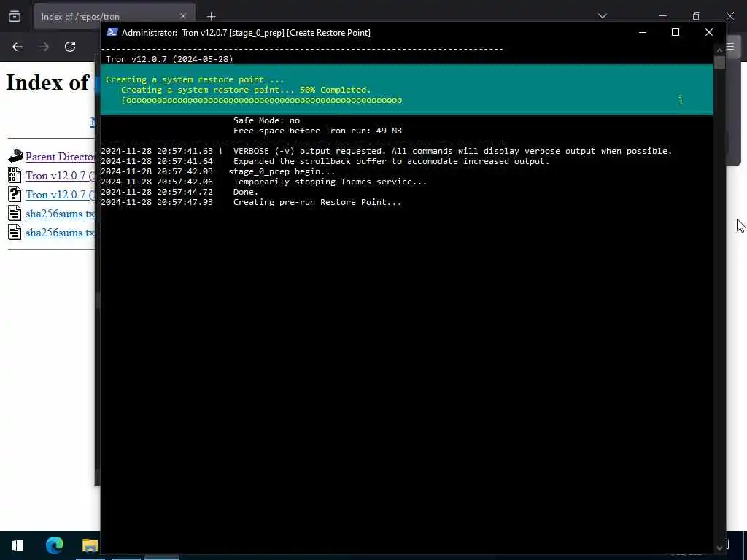Screen dimensions: 747x560
Task: Open the browser new tab button
Action: pyautogui.click(x=211, y=17)
